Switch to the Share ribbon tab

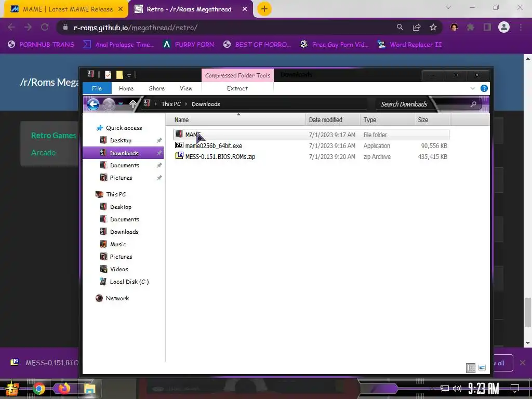(157, 88)
